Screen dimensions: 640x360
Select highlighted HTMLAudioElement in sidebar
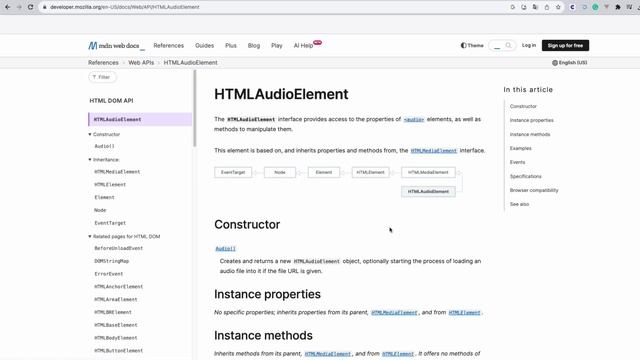point(140,119)
